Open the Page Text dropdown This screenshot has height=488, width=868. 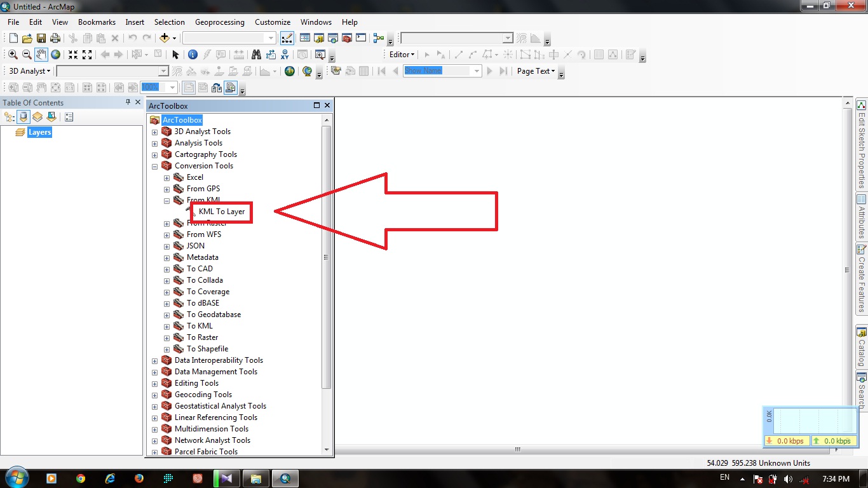coord(536,71)
